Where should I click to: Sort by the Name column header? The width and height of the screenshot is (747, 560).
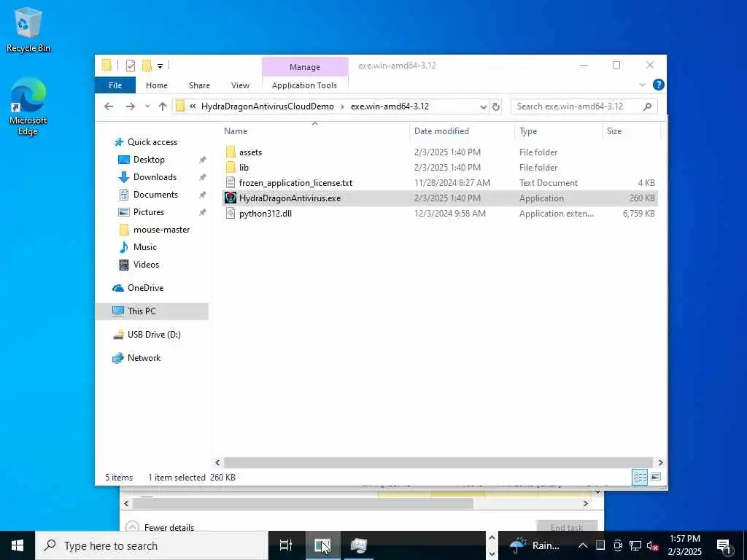tap(236, 131)
